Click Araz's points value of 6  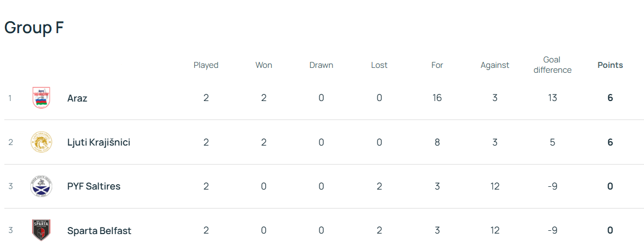click(x=610, y=98)
